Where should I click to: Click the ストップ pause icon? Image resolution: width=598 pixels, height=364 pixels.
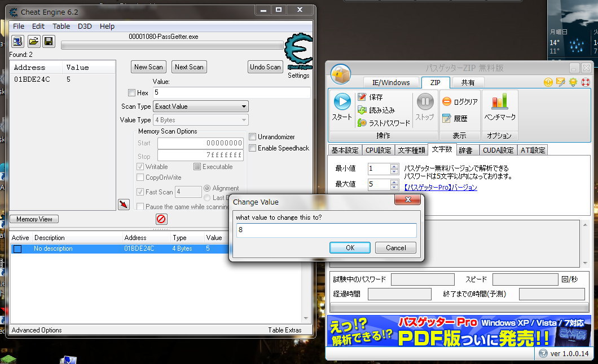(x=425, y=101)
